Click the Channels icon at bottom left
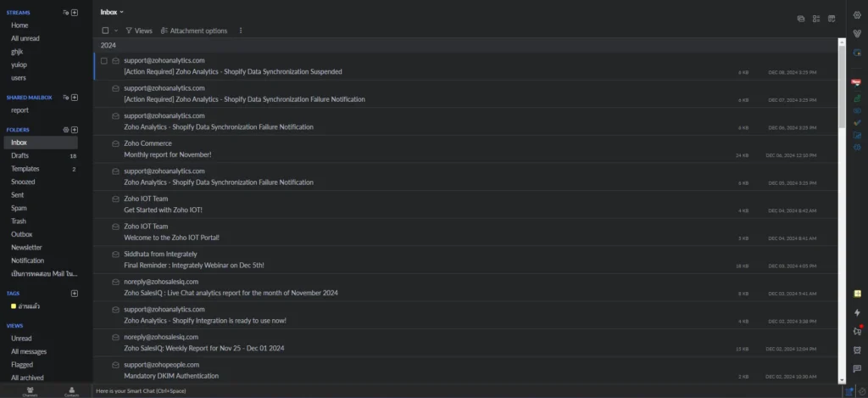Screen dimensions: 868x398 click(30, 391)
